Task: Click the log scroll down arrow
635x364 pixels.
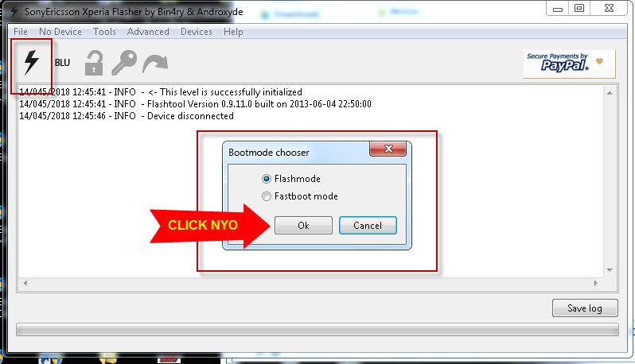Action: point(610,269)
